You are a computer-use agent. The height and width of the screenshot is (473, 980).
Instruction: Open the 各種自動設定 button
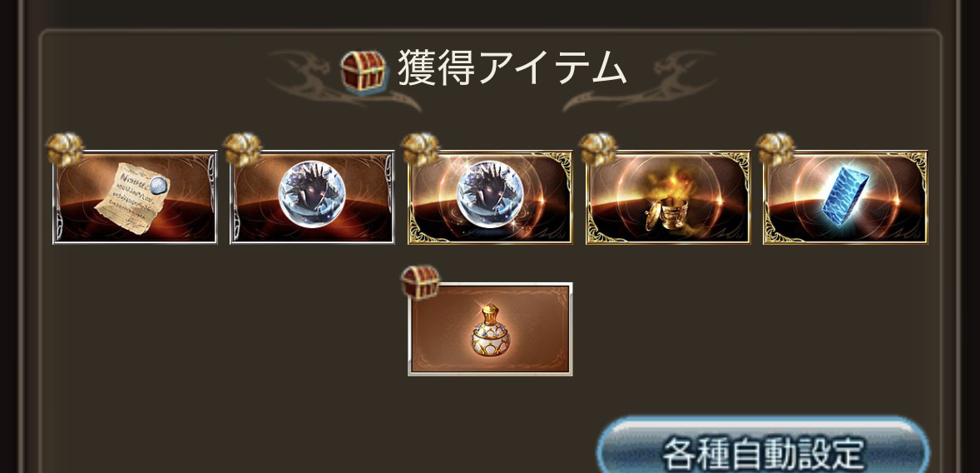[763, 446]
